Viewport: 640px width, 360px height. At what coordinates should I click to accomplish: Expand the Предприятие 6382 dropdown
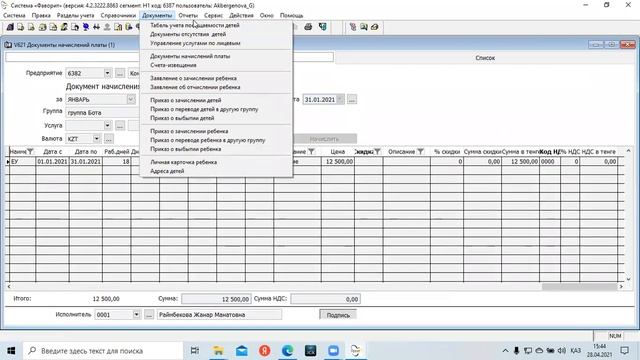[x=107, y=73]
